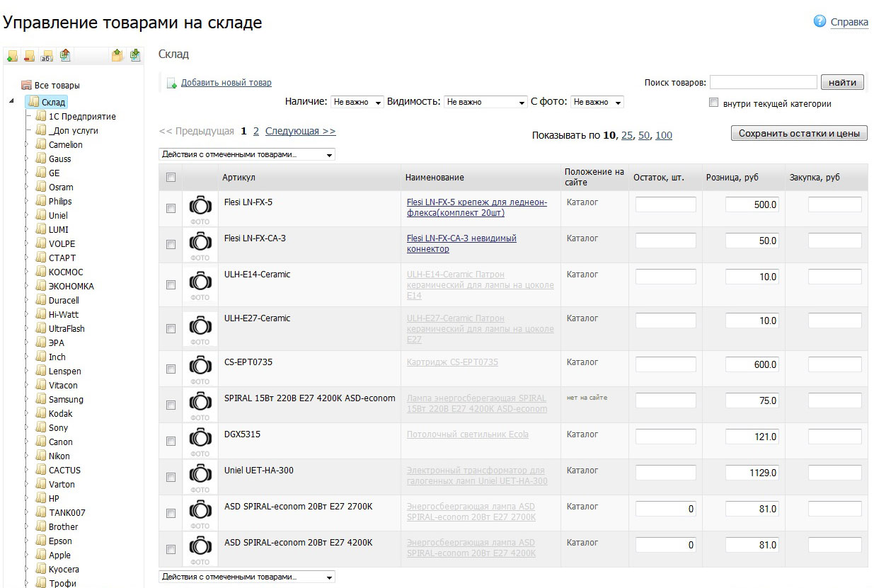Click the Сохранить остатки и цены button

pos(799,133)
